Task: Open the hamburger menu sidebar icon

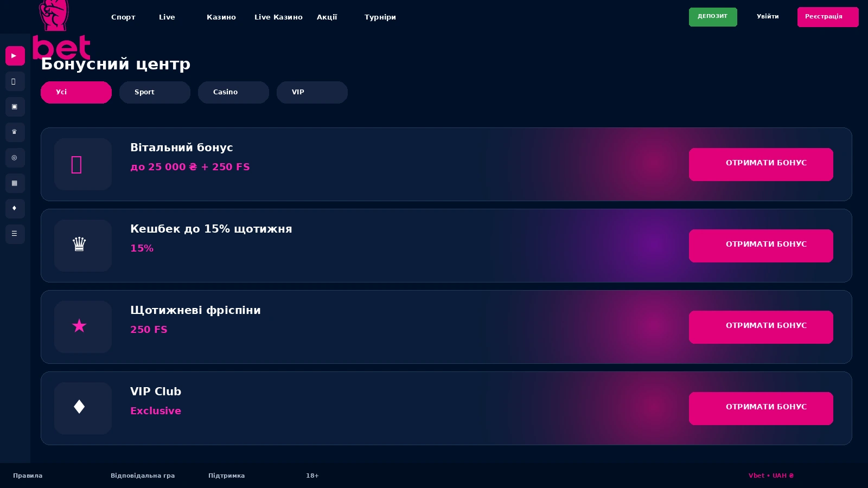Action: [15, 234]
